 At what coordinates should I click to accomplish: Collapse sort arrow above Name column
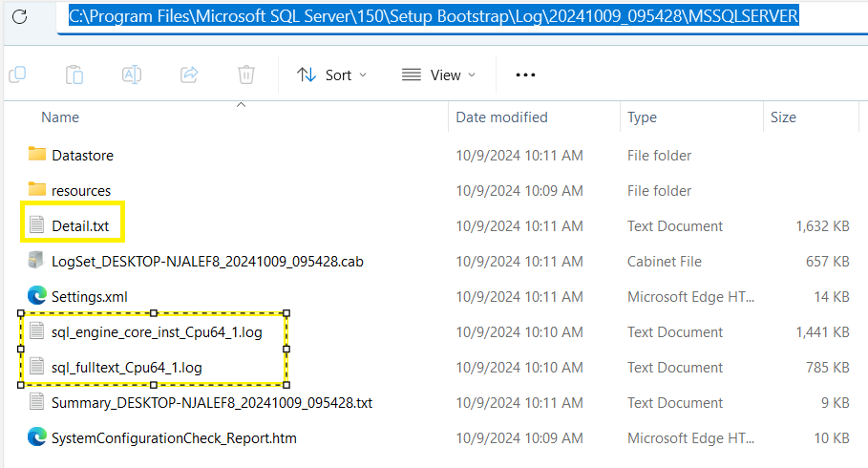241,105
